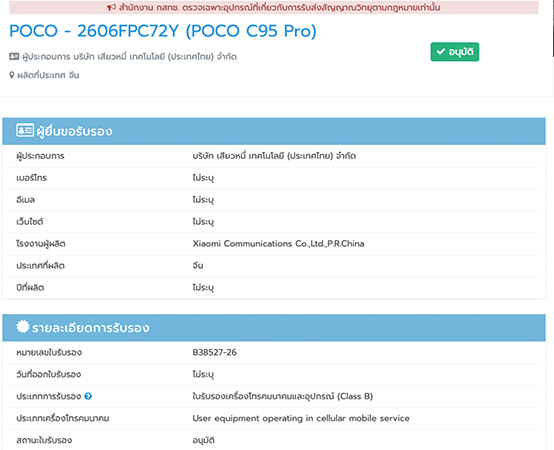554x450 pixels.
Task: Click the help question icon beside ประเภทการรับรอง
Action: pos(88,396)
